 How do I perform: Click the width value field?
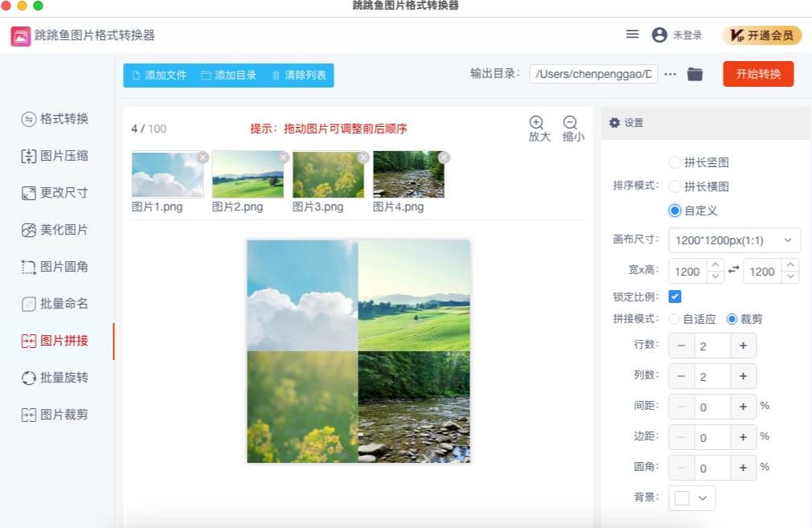coord(688,272)
